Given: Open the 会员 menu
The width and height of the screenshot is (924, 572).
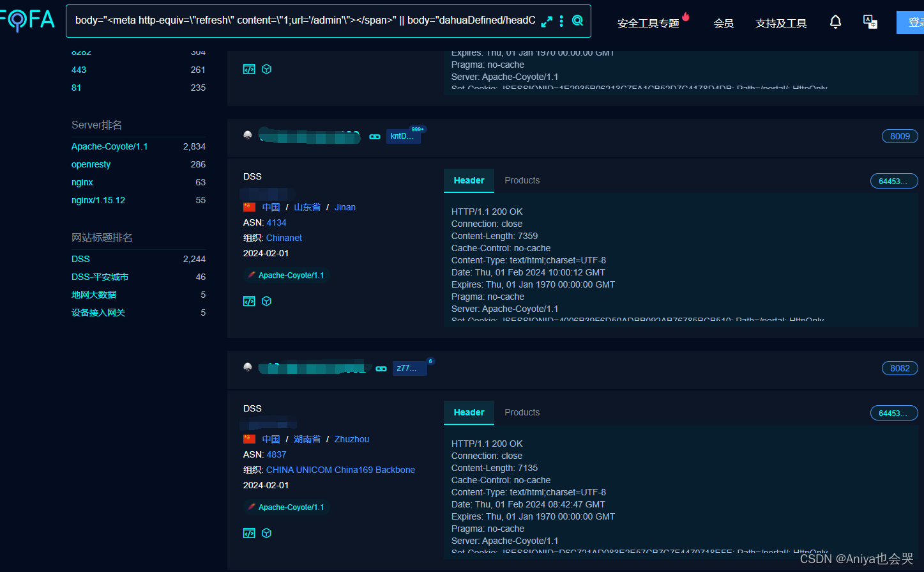Looking at the screenshot, I should coord(723,24).
